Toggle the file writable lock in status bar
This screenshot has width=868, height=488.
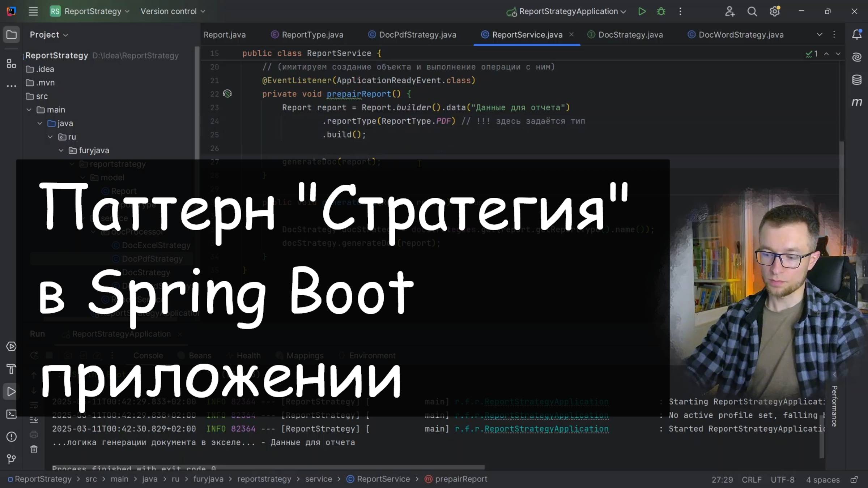coord(855,479)
